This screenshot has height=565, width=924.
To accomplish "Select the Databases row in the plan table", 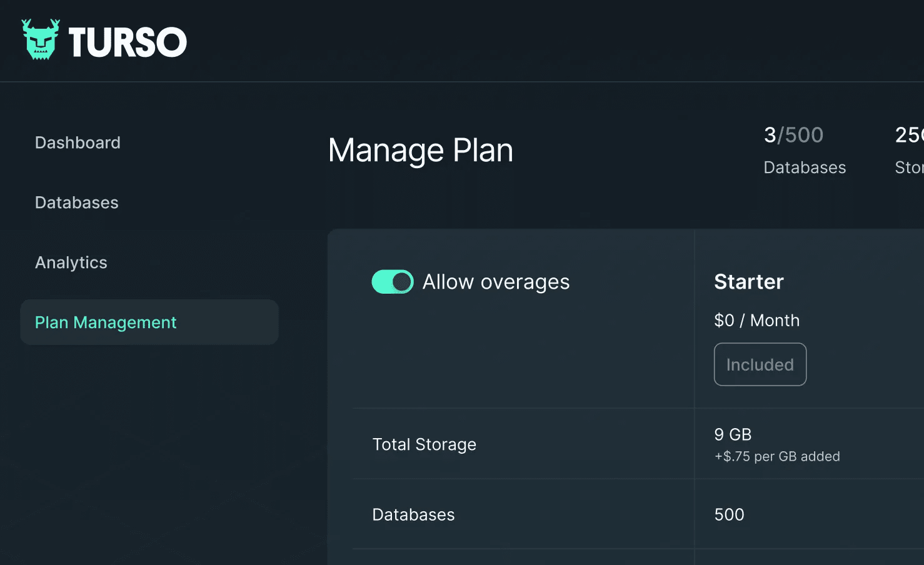I will click(x=413, y=514).
